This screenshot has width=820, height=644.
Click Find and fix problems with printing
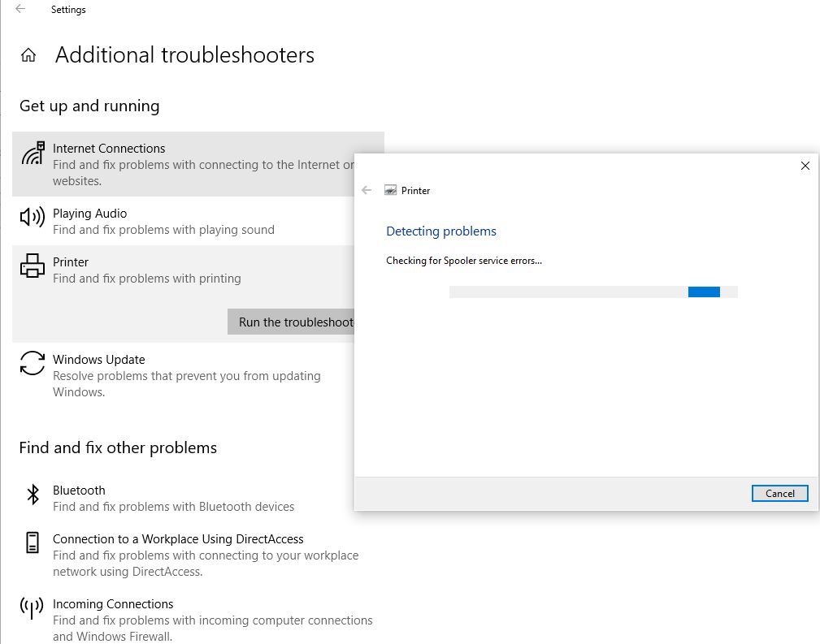(x=147, y=279)
